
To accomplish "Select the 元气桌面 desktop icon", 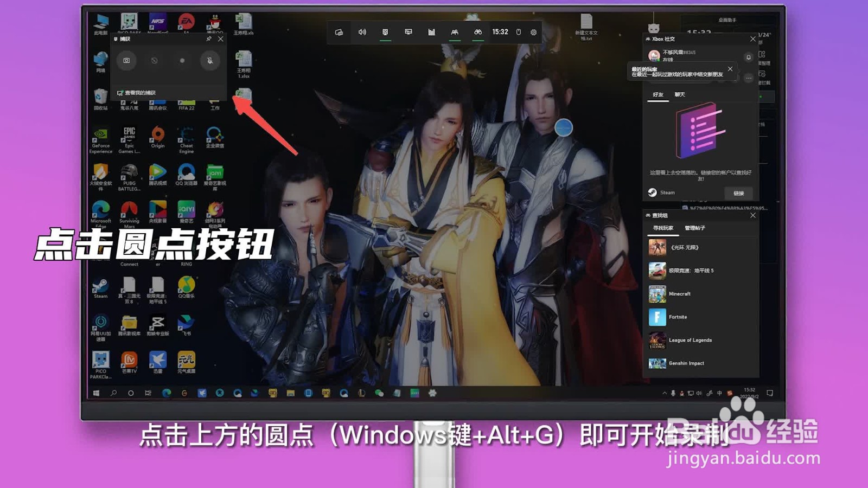I will point(186,362).
